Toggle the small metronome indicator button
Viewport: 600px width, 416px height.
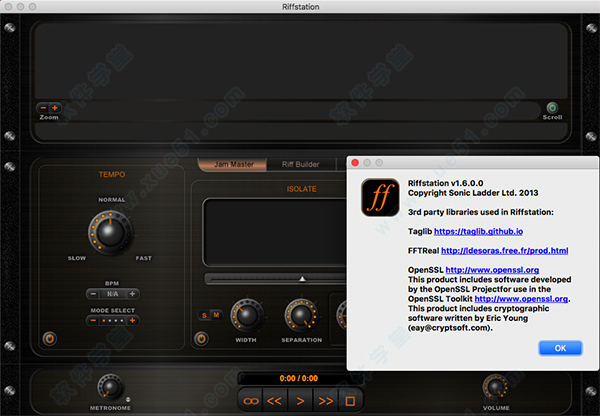[x=128, y=400]
